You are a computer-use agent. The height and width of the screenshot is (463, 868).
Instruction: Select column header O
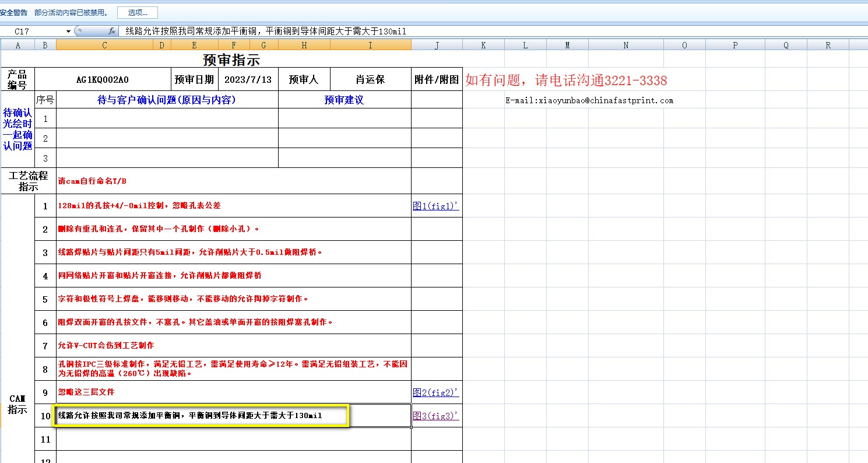684,45
